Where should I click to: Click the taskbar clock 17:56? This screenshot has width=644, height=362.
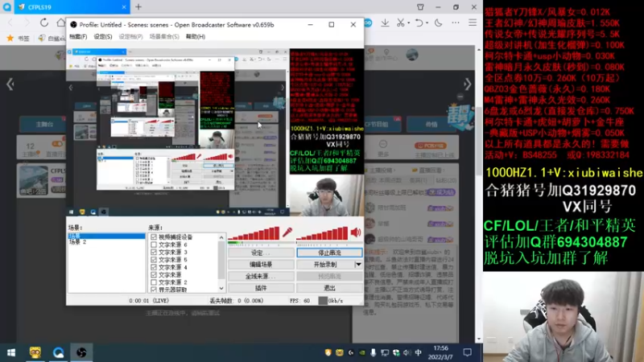[x=440, y=348]
